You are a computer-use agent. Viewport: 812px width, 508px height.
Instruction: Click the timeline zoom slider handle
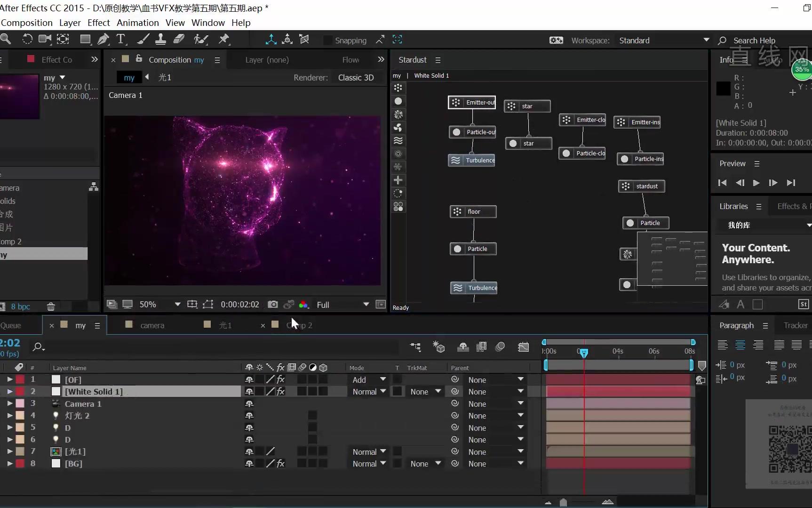pyautogui.click(x=563, y=502)
